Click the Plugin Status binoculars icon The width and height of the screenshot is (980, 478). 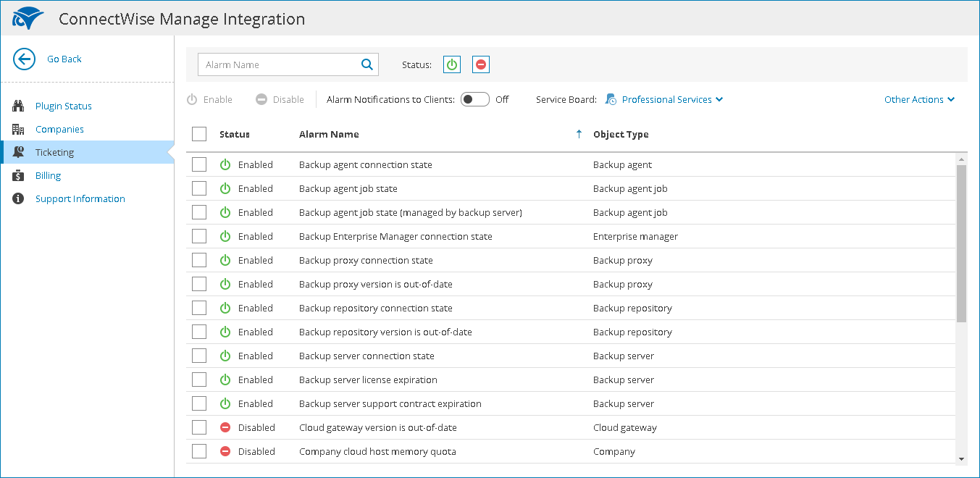(19, 106)
